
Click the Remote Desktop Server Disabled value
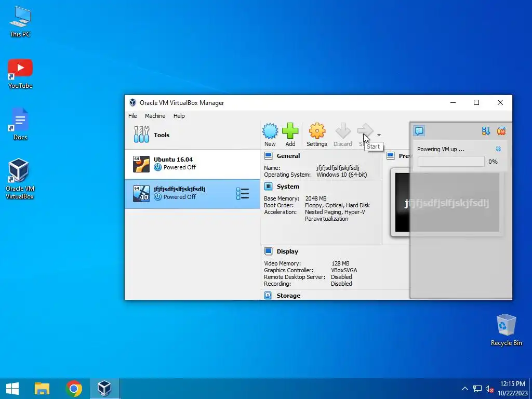coord(341,277)
